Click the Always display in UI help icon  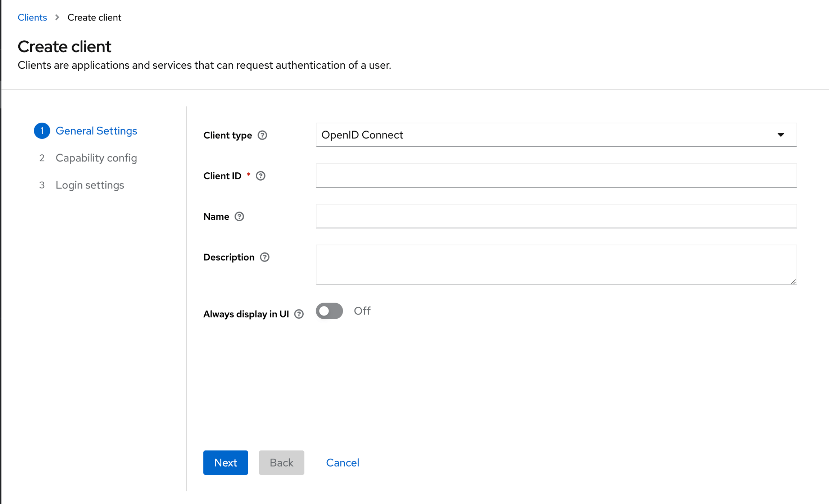pyautogui.click(x=299, y=314)
